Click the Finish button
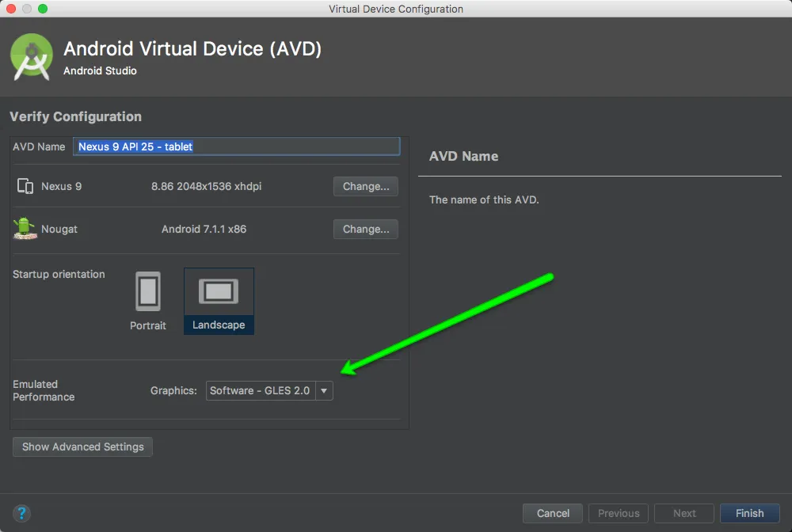Viewport: 792px width, 532px height. 749,513
